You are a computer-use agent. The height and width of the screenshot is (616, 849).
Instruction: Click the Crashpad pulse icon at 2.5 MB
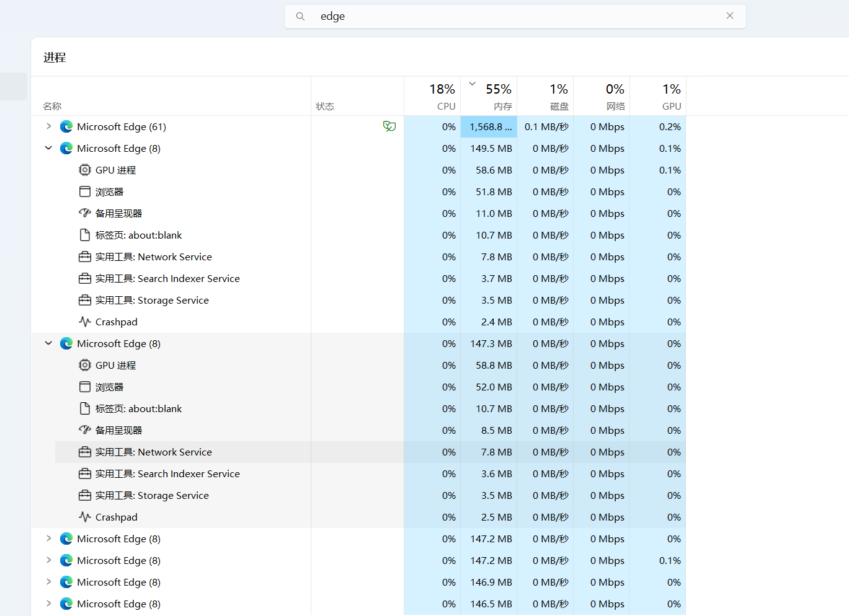coord(85,517)
